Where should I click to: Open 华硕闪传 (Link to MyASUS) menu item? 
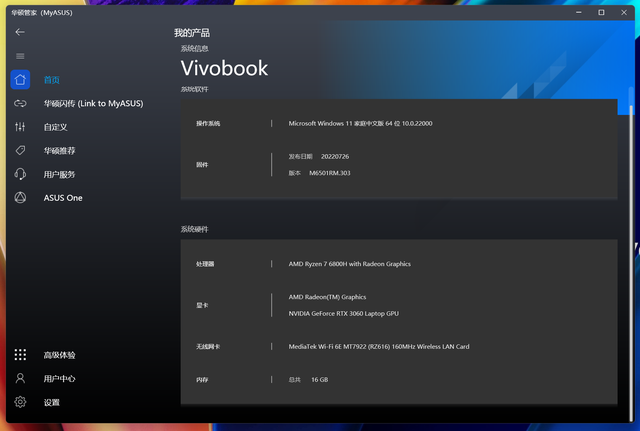click(93, 104)
